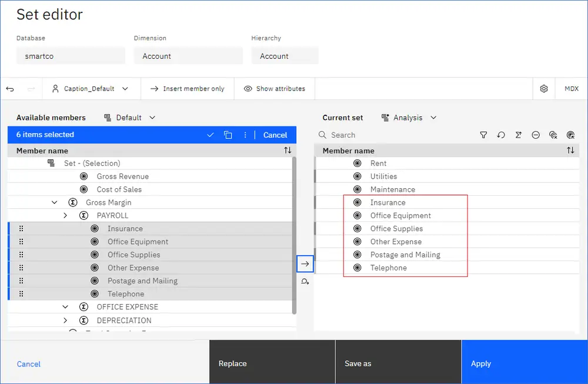The image size is (588, 384).
Task: Click drag handle of Telephone row
Action: tap(21, 294)
